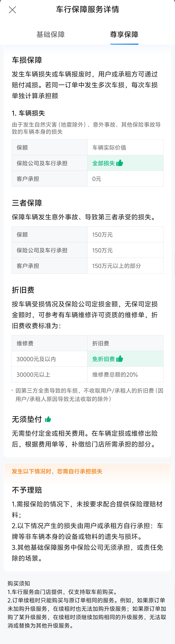Select the 折旧费 section heading
The width and height of the screenshot is (175, 644).
pyautogui.click(x=23, y=290)
